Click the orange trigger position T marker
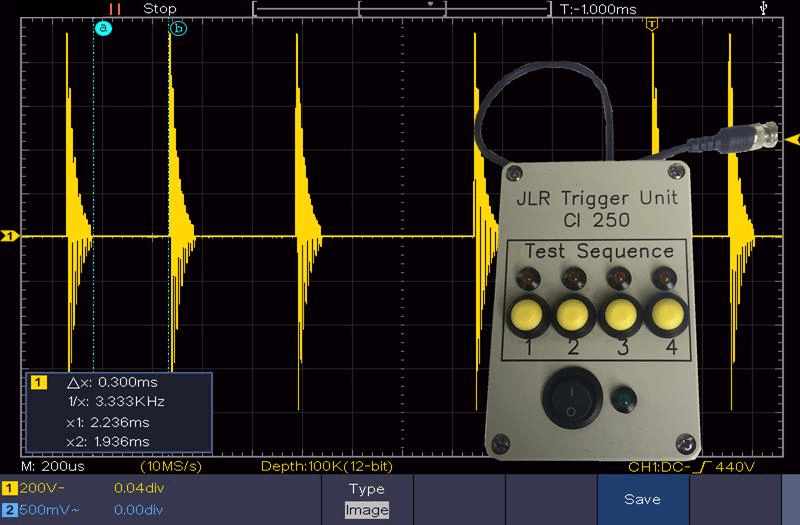800x525 pixels. tap(652, 24)
